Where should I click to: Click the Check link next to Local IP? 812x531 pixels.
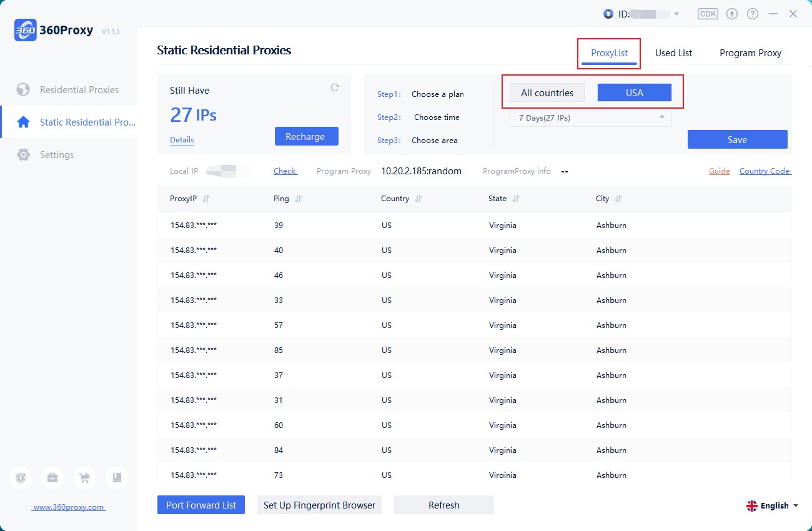click(285, 171)
